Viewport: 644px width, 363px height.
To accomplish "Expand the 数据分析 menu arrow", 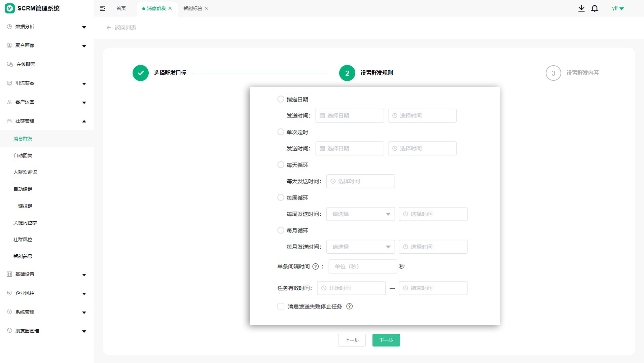I will (84, 27).
